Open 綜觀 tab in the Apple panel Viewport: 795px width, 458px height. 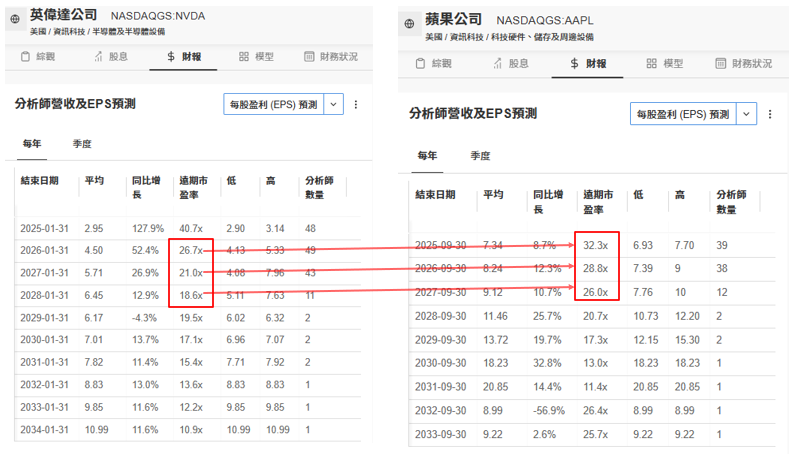coord(433,63)
